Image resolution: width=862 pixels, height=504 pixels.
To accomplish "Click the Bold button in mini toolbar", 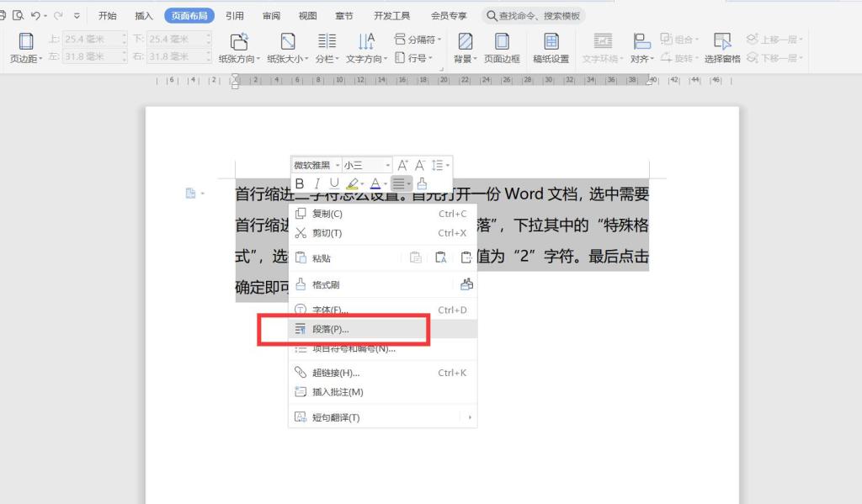I will pos(300,183).
